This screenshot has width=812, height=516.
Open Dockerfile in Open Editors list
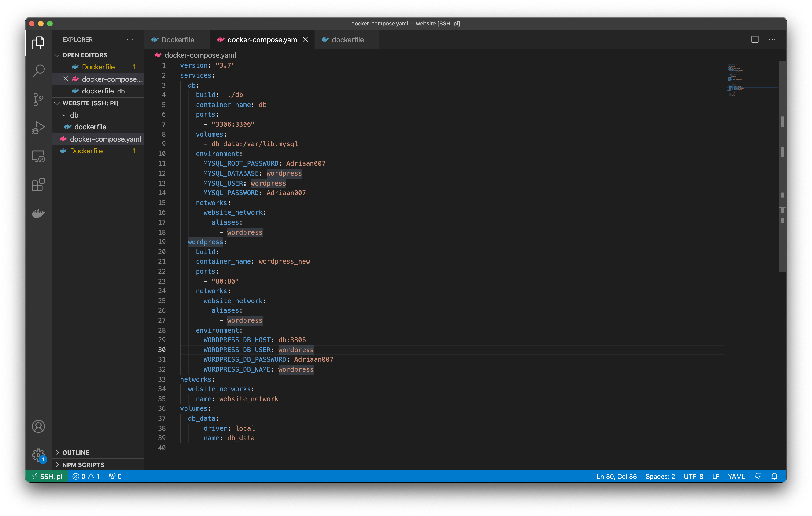coord(98,67)
